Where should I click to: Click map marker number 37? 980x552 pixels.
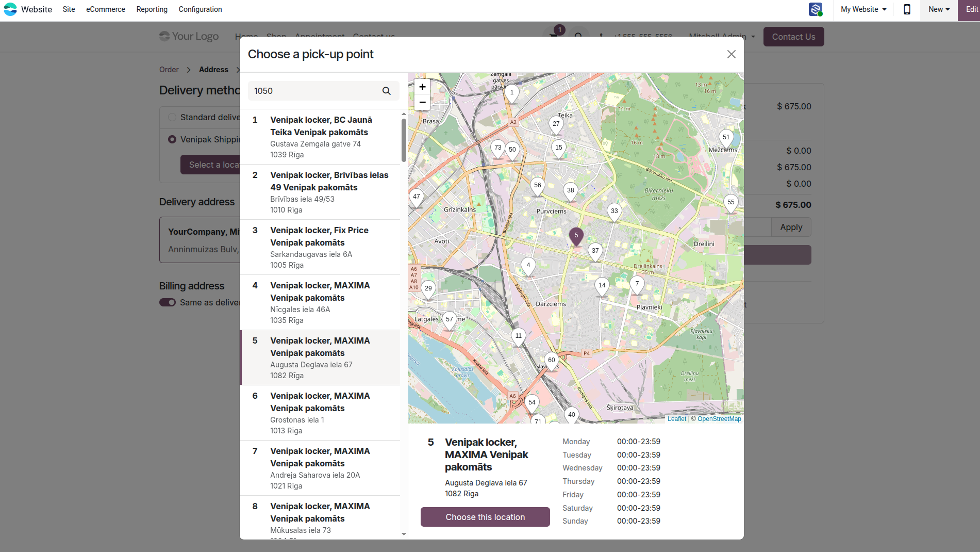point(595,252)
